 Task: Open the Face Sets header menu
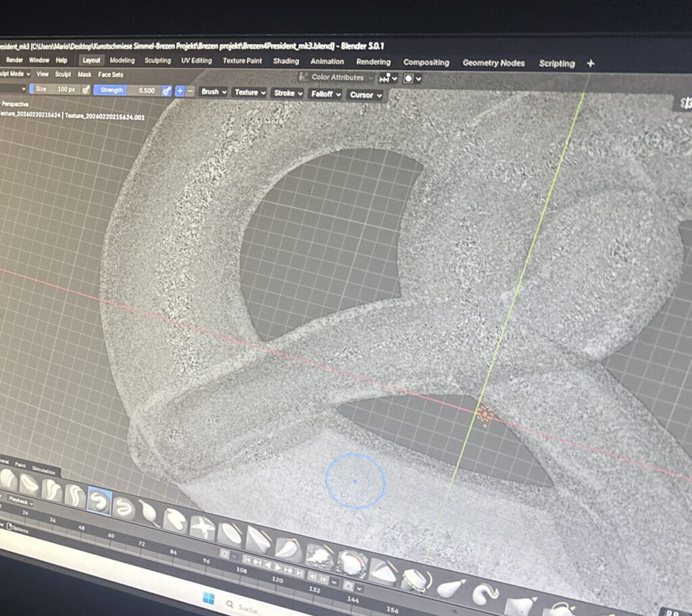(110, 74)
